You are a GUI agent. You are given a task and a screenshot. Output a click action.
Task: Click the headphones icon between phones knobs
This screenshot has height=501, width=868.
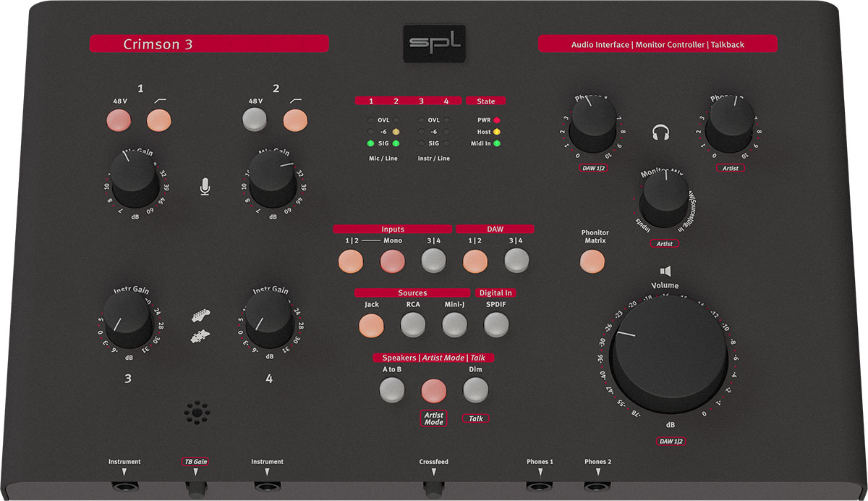pos(659,133)
